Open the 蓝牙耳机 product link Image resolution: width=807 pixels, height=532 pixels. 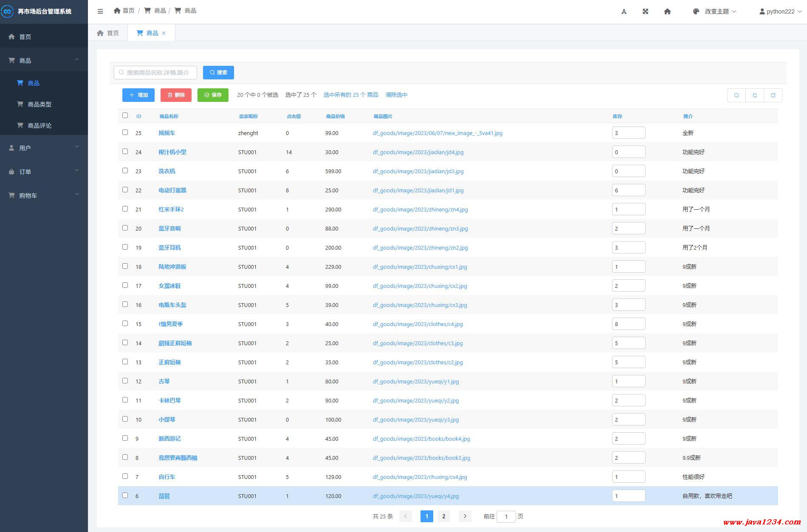point(169,248)
